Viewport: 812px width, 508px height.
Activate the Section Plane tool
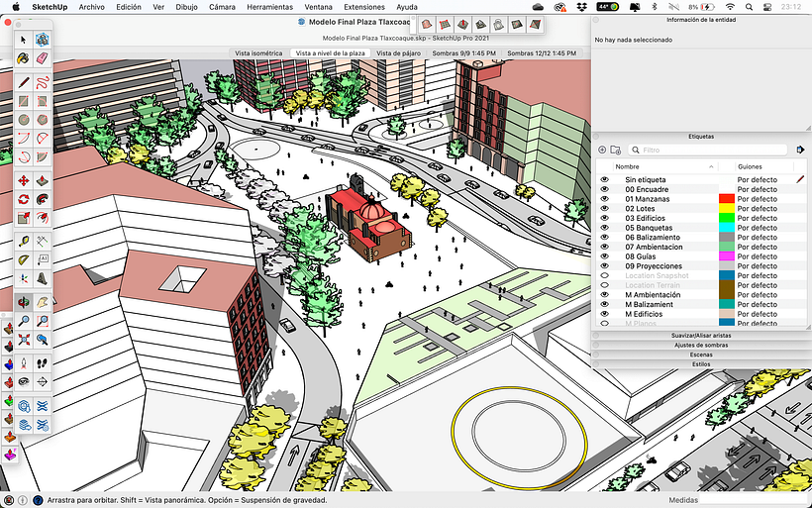(x=42, y=381)
